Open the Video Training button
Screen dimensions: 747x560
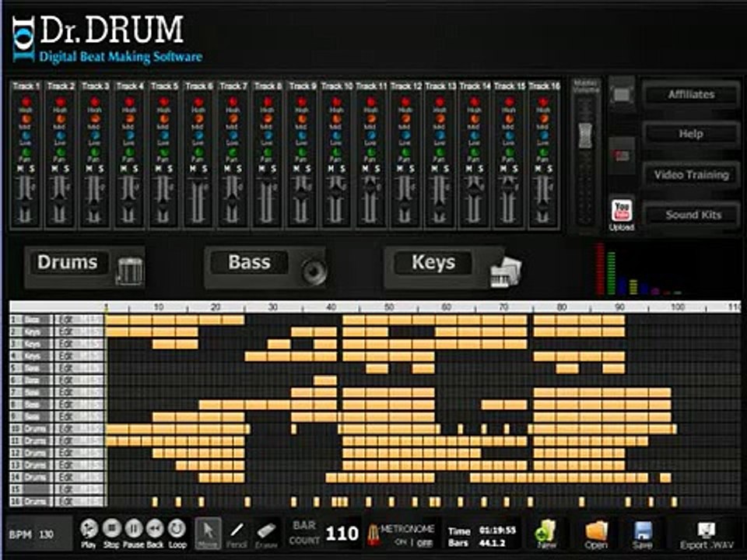pos(691,175)
